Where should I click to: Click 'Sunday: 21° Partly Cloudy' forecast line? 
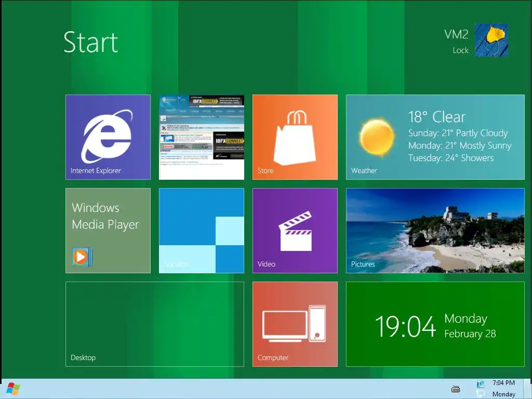[458, 133]
